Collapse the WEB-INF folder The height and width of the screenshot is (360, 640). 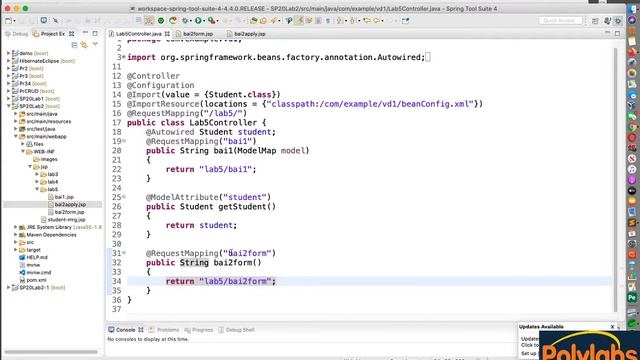point(23,151)
